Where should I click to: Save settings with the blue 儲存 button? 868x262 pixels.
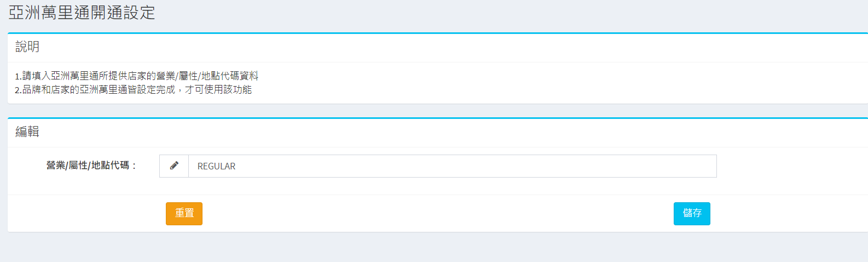pyautogui.click(x=692, y=214)
